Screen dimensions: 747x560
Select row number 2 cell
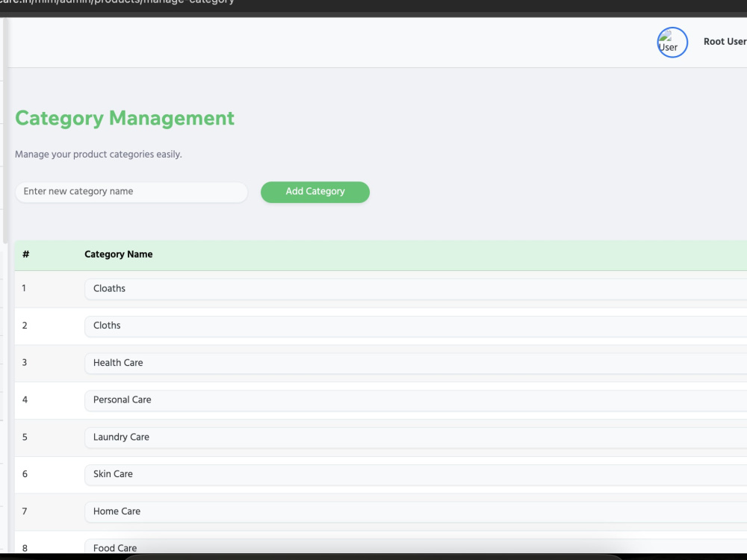25,326
